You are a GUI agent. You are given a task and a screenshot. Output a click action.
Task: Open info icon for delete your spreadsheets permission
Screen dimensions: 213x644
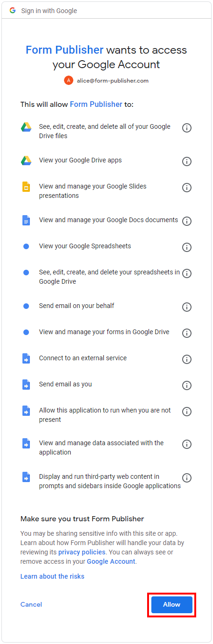pos(187,273)
